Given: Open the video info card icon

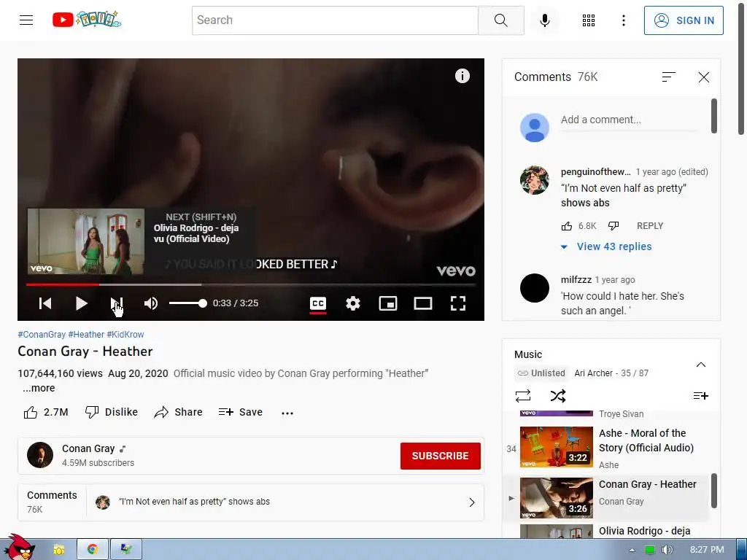Looking at the screenshot, I should tap(462, 76).
